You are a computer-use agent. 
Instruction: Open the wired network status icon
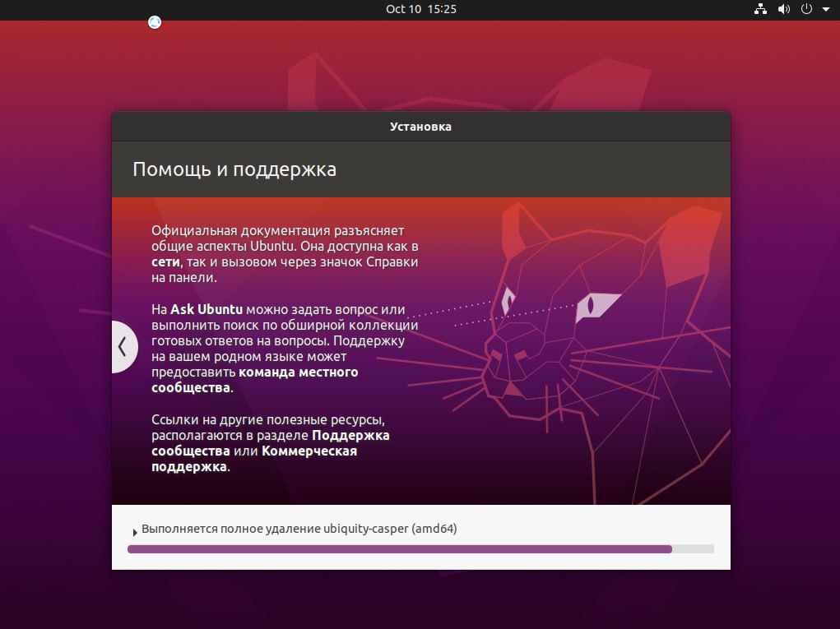760,9
